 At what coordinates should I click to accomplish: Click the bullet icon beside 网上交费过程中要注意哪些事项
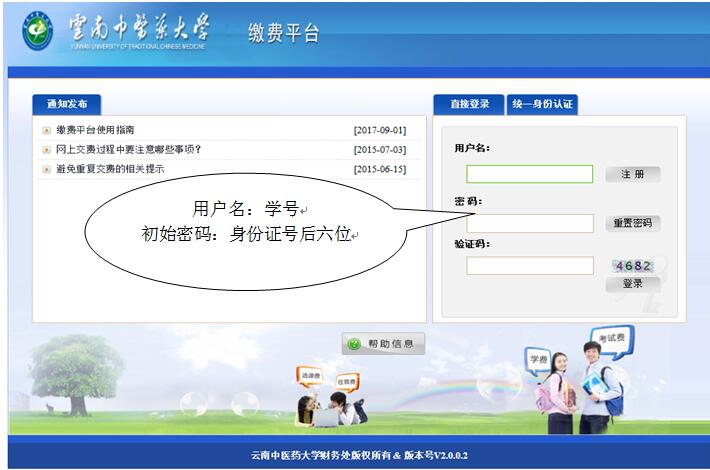pos(46,150)
